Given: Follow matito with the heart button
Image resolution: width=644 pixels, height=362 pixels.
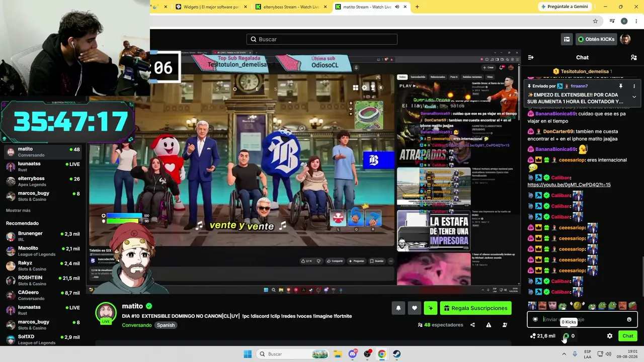Looking at the screenshot, I should (415, 308).
